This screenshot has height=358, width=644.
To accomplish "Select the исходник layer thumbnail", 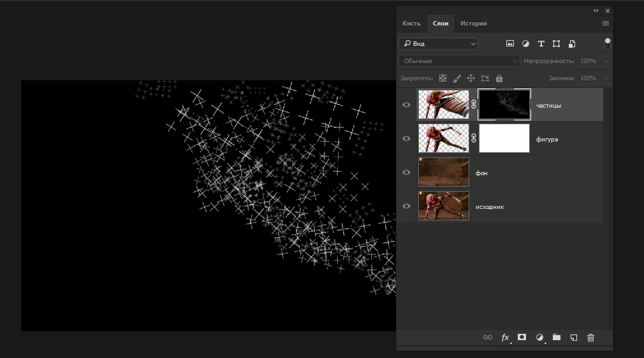I will (444, 206).
